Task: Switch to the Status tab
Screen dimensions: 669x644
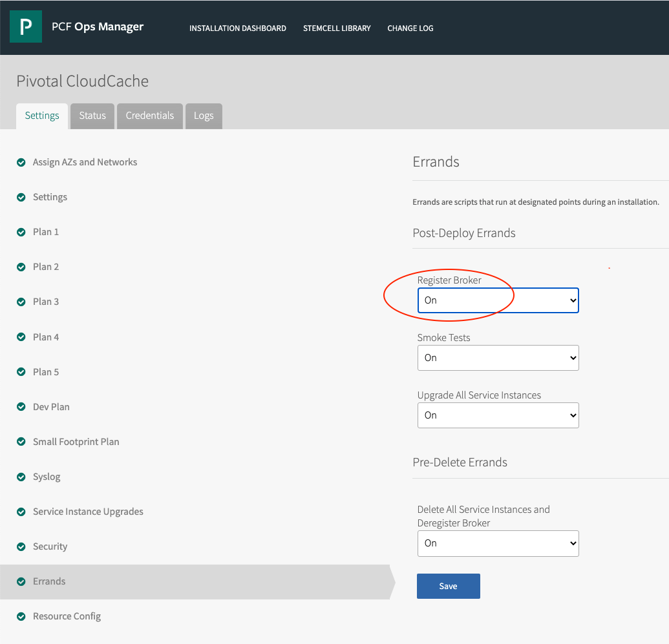Action: click(92, 116)
